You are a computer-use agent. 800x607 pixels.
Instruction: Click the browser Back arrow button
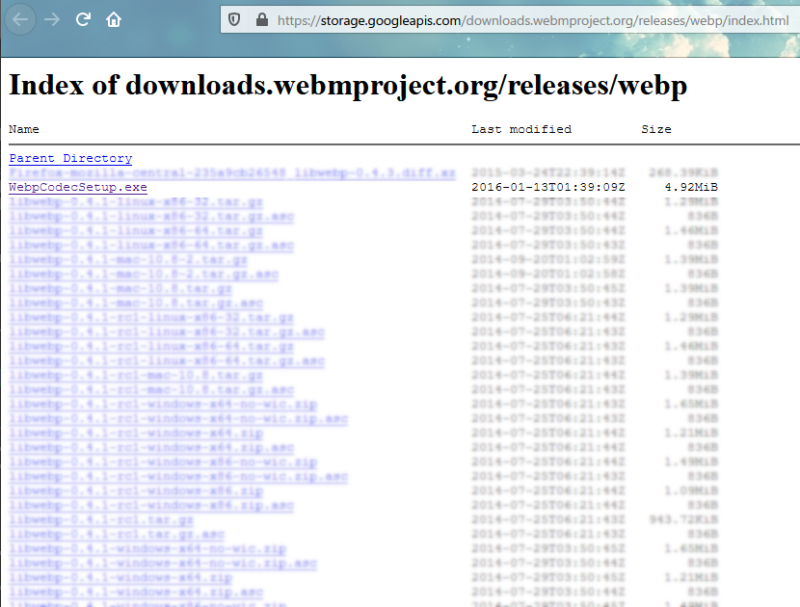pos(21,19)
